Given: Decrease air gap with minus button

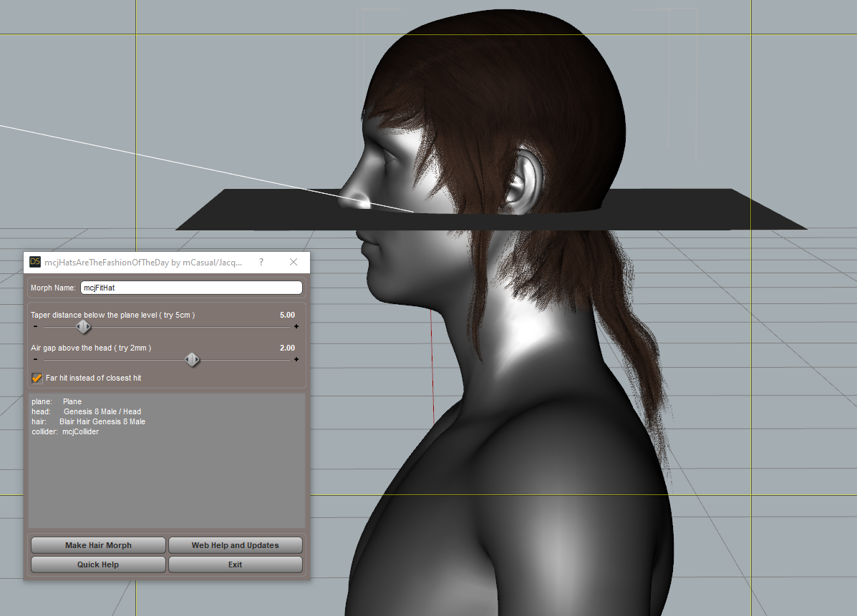Looking at the screenshot, I should pos(36,359).
